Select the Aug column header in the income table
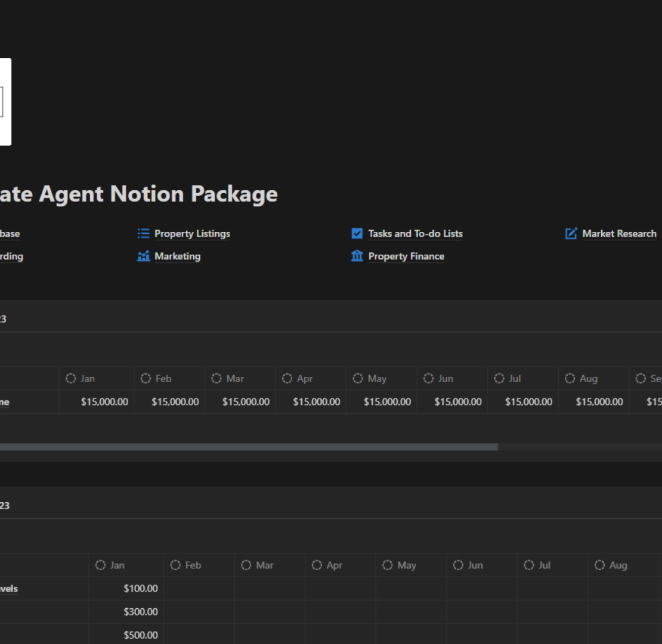The width and height of the screenshot is (662, 644). [593, 379]
